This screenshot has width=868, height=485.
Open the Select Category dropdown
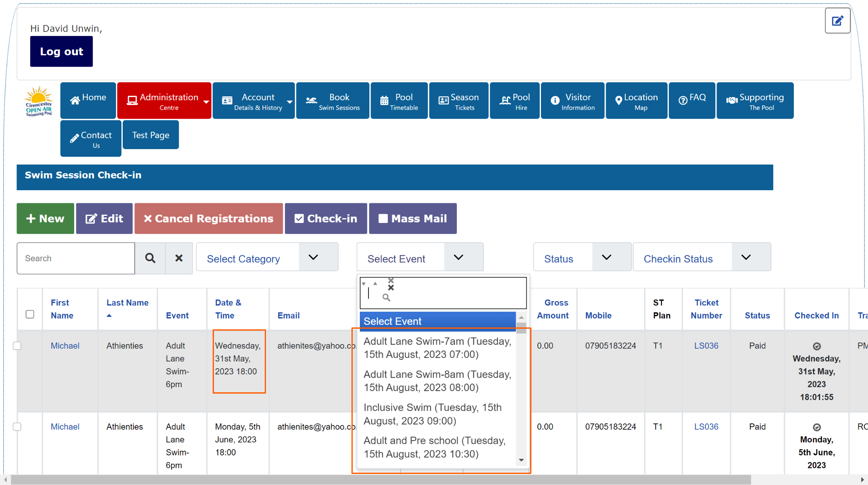tap(267, 257)
